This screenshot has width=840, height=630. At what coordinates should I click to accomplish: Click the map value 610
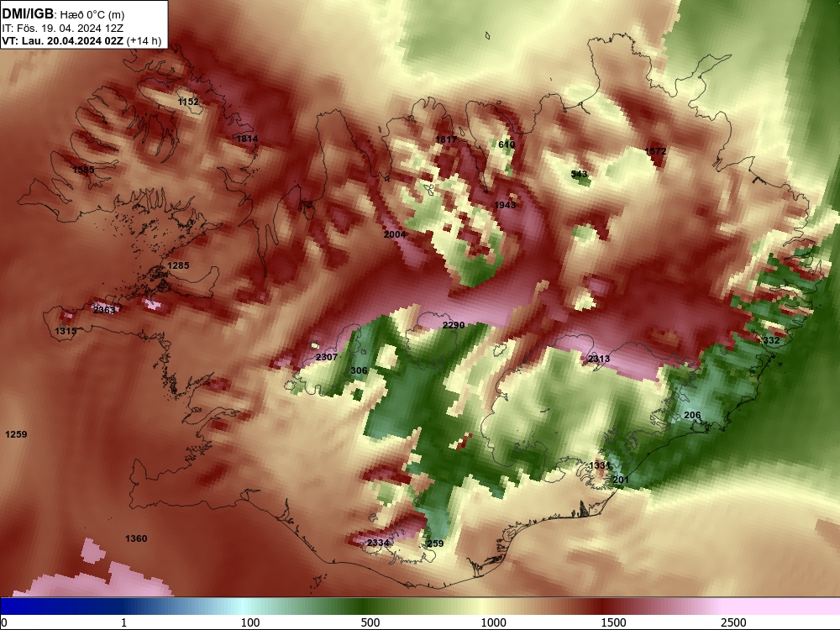click(507, 144)
